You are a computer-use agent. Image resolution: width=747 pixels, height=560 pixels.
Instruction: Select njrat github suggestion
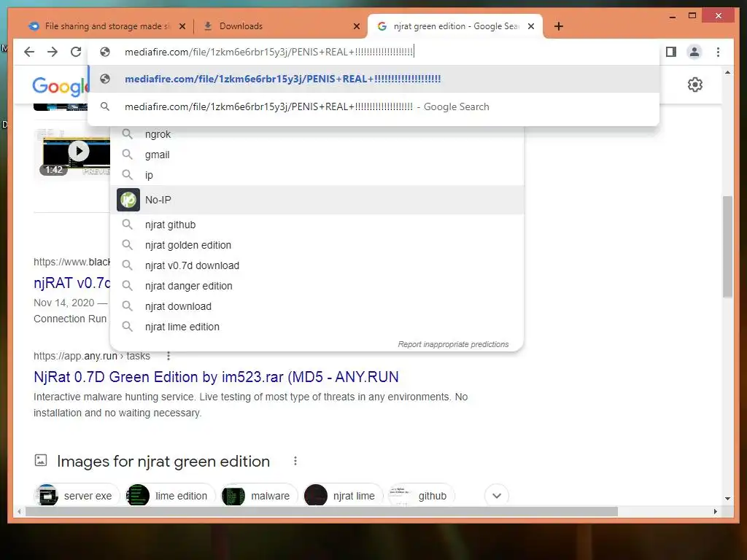coord(317,225)
